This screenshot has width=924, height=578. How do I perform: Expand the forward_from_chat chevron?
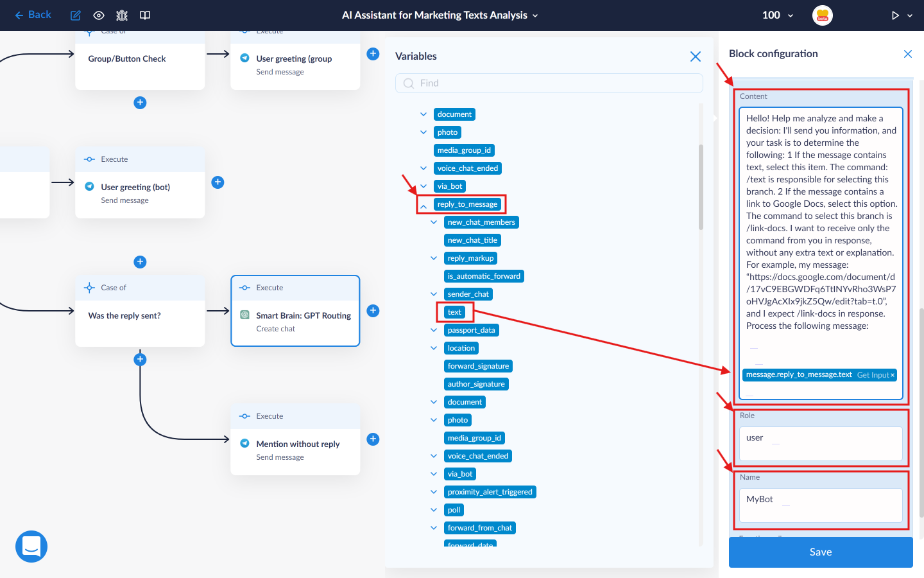(434, 528)
